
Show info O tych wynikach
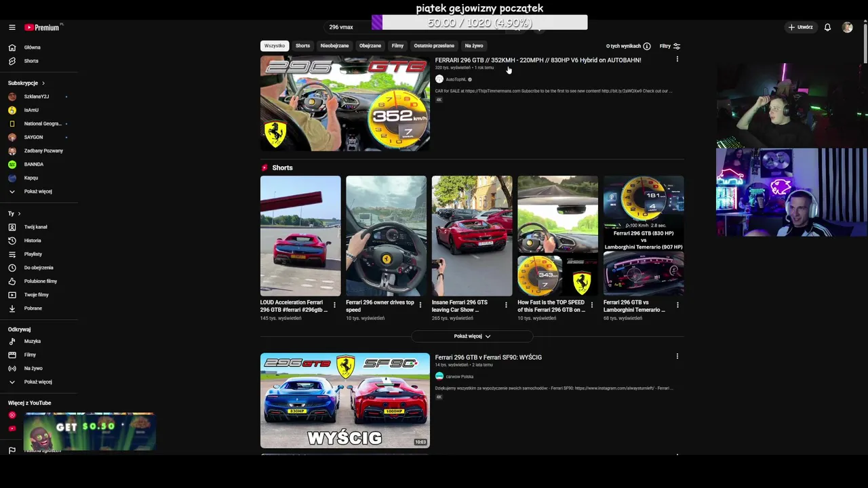pos(628,46)
